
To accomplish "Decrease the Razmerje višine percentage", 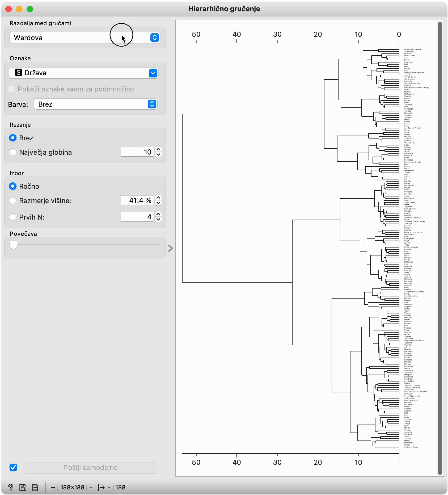I will [x=158, y=203].
